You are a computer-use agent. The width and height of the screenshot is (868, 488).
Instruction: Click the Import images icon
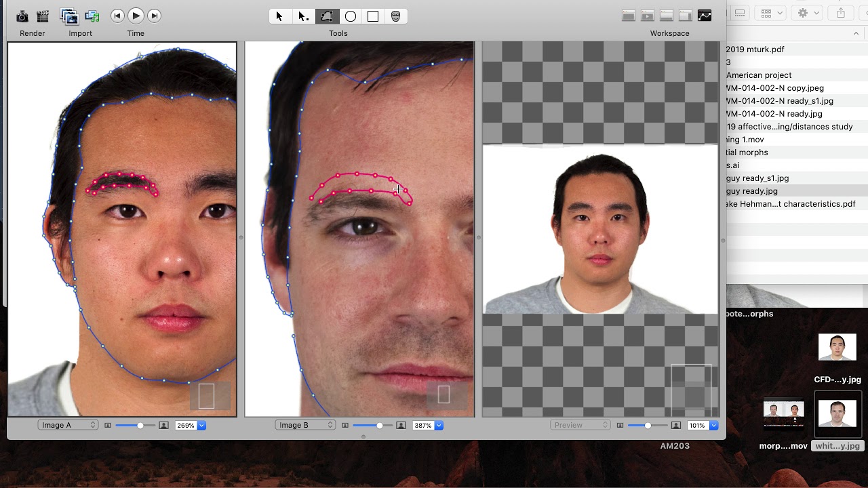[x=68, y=16]
